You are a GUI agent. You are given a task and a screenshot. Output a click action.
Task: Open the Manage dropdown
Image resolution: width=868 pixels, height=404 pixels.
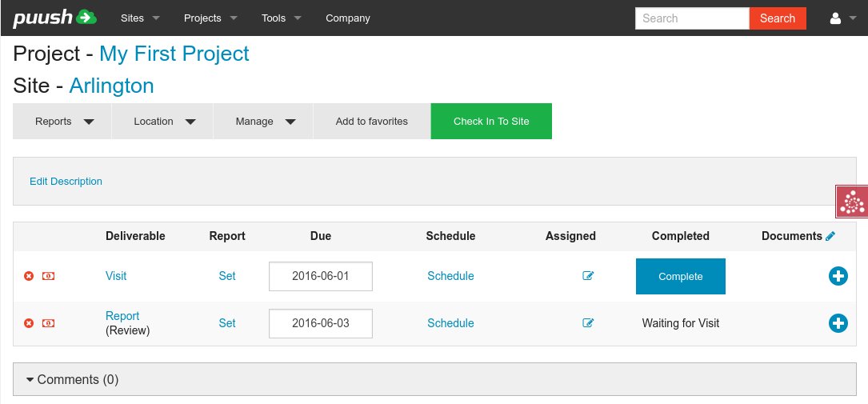click(x=263, y=122)
